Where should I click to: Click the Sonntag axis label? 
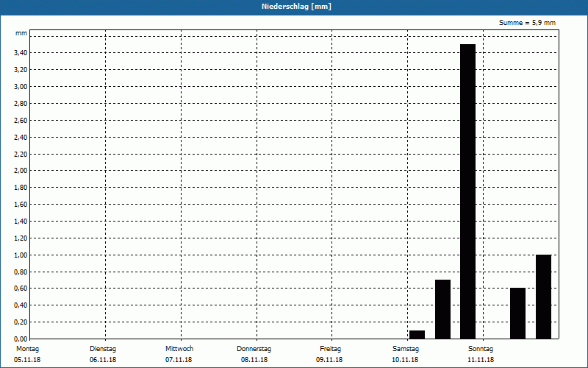pyautogui.click(x=481, y=349)
